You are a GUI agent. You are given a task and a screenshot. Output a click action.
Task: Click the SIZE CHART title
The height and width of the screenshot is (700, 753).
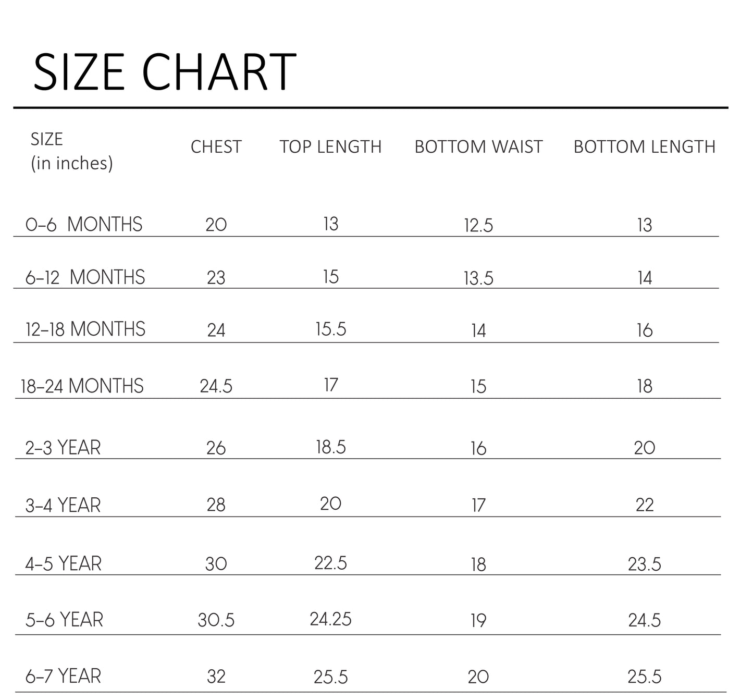[165, 72]
